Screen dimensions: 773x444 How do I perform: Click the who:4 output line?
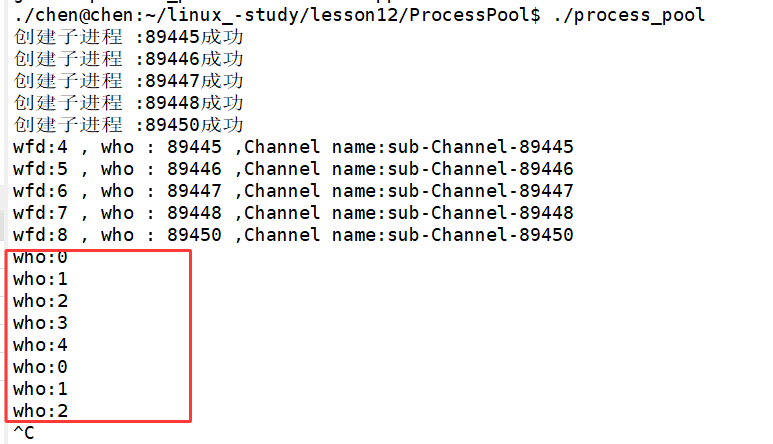pyautogui.click(x=40, y=345)
